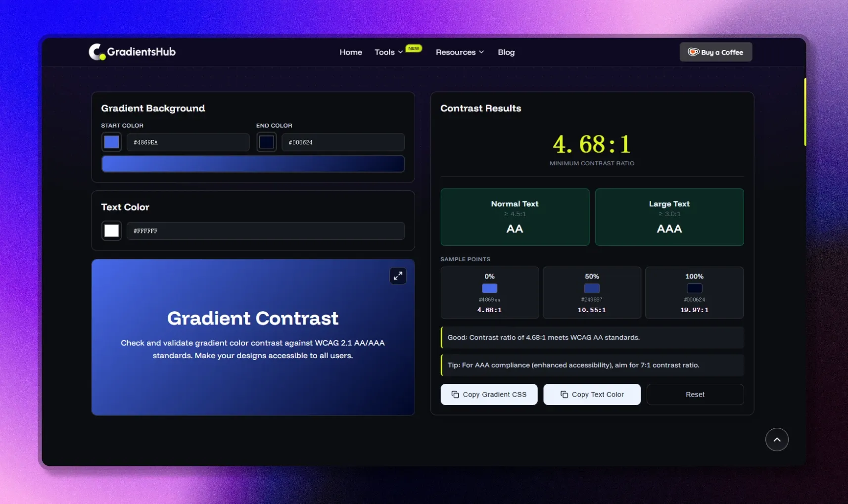Screen dimensions: 848x504
Task: Click the GradientsHub logo icon
Action: [x=97, y=52]
